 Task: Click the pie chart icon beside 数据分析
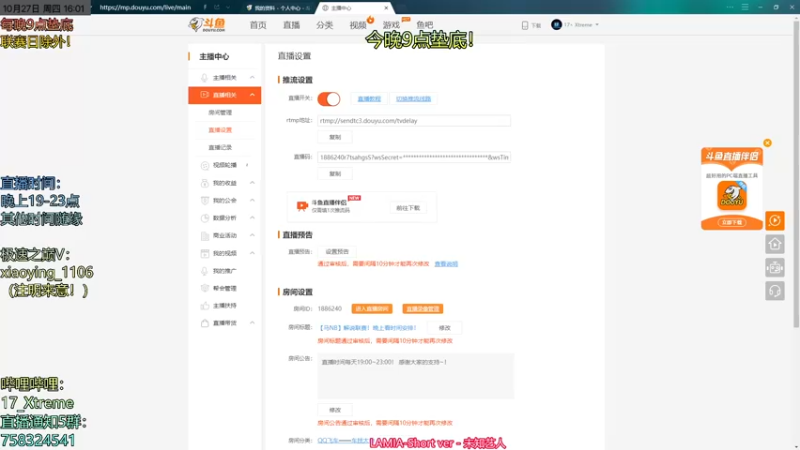205,218
